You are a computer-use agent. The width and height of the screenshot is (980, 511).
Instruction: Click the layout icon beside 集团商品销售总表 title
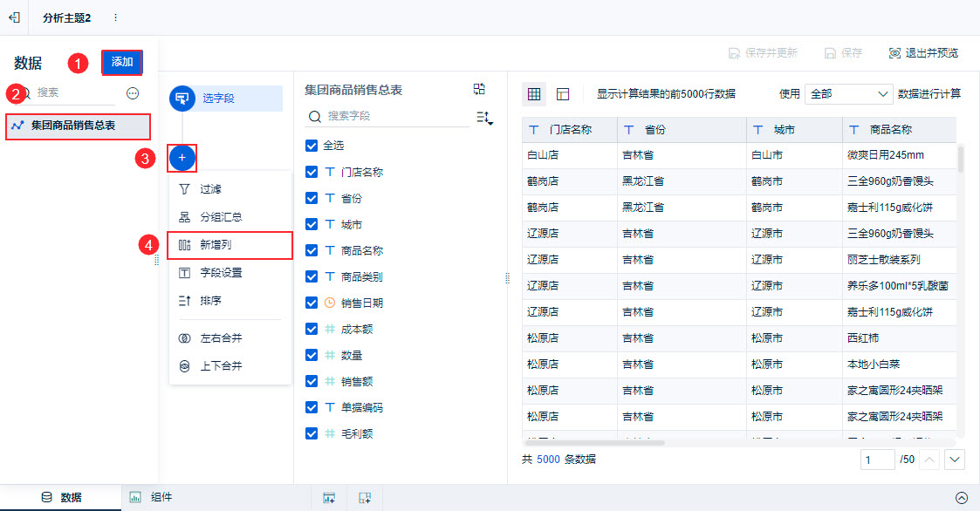479,89
